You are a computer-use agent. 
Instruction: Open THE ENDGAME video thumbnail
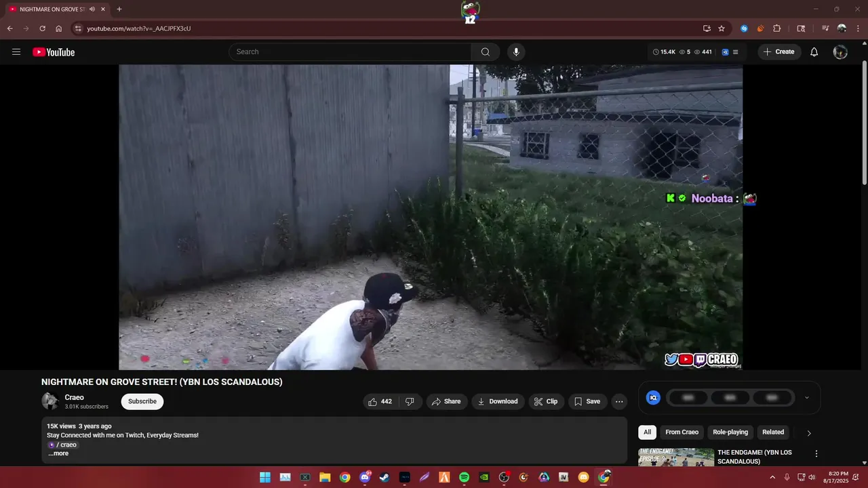(676, 457)
